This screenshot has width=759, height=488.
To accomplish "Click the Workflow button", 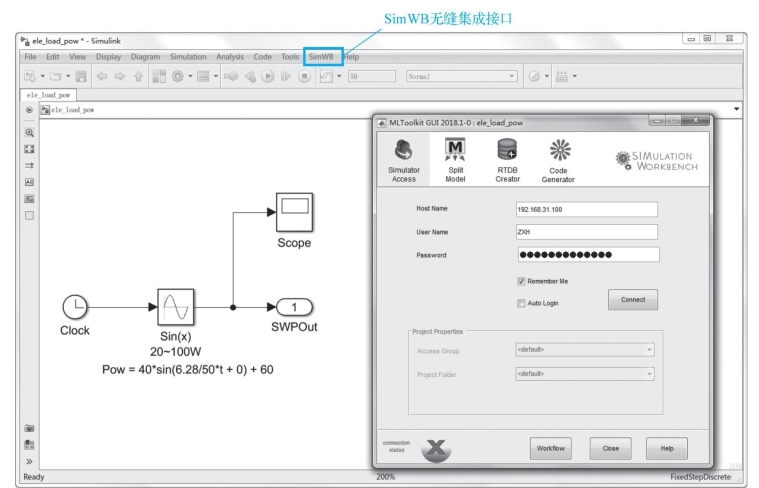I will pyautogui.click(x=550, y=448).
